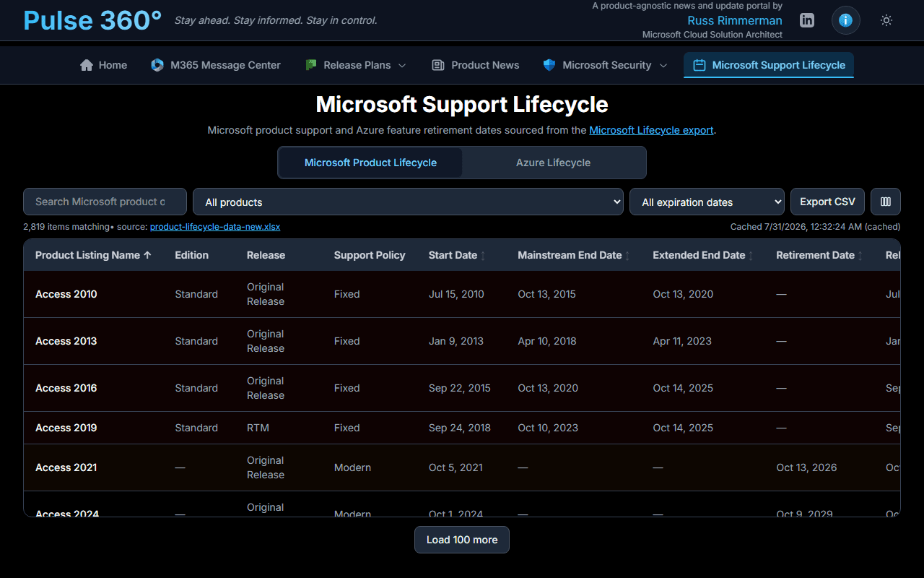Sort by the Support Policy column header
This screenshot has width=924, height=578.
click(x=370, y=255)
